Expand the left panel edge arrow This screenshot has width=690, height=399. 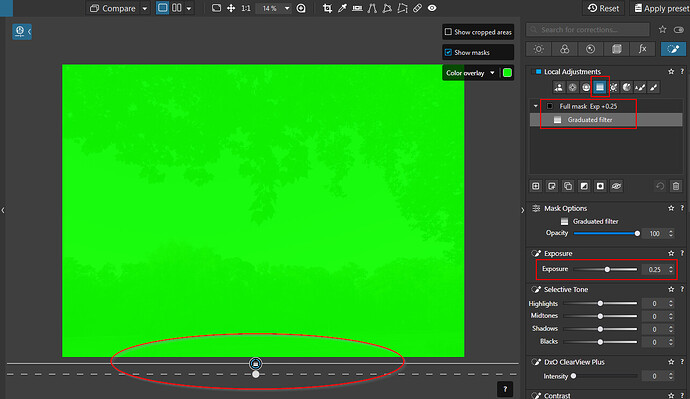(3, 210)
